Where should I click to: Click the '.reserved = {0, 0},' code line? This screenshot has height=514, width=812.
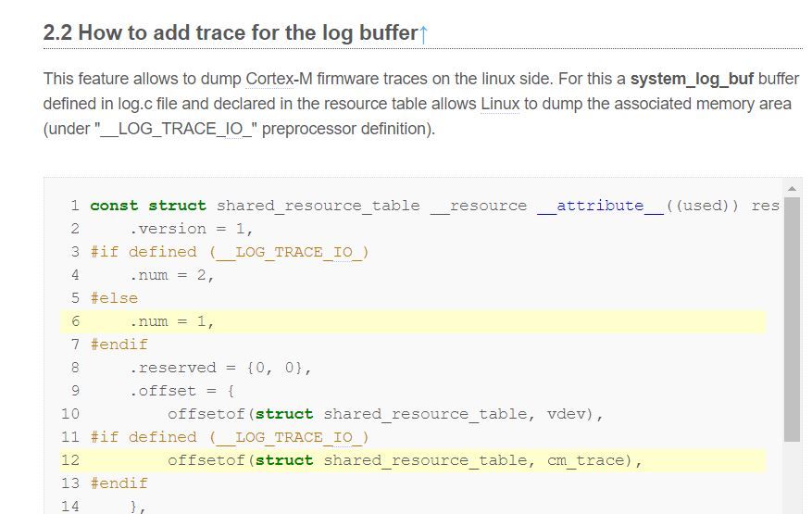click(220, 368)
